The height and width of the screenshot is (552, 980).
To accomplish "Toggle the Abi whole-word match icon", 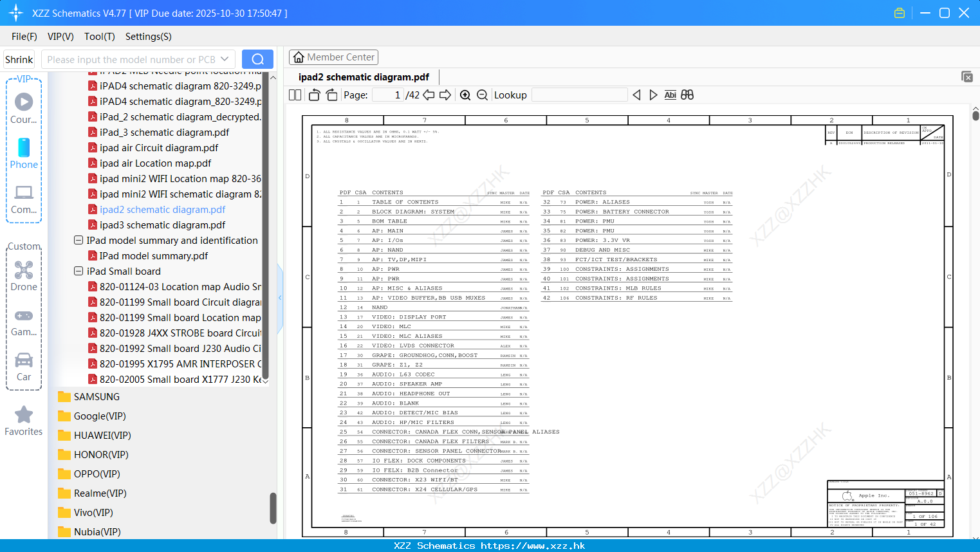I will (x=670, y=95).
